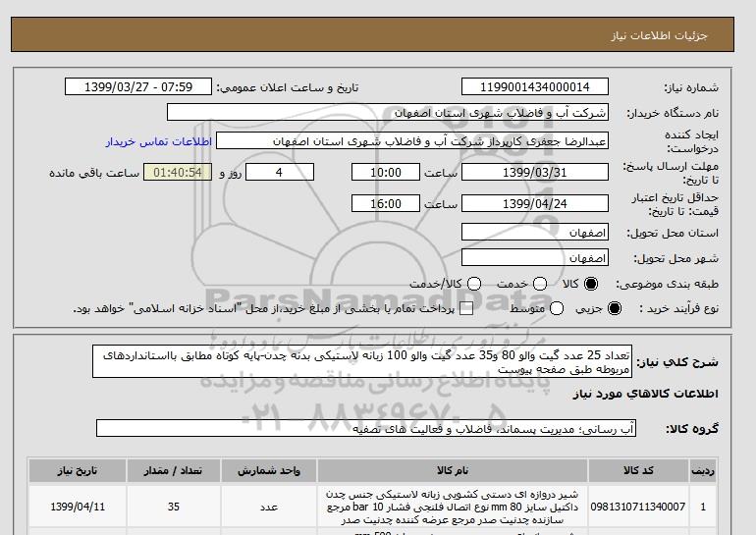Click the response deadline date 1399/03/31
Screen dimensions: 756x535
click(x=535, y=172)
